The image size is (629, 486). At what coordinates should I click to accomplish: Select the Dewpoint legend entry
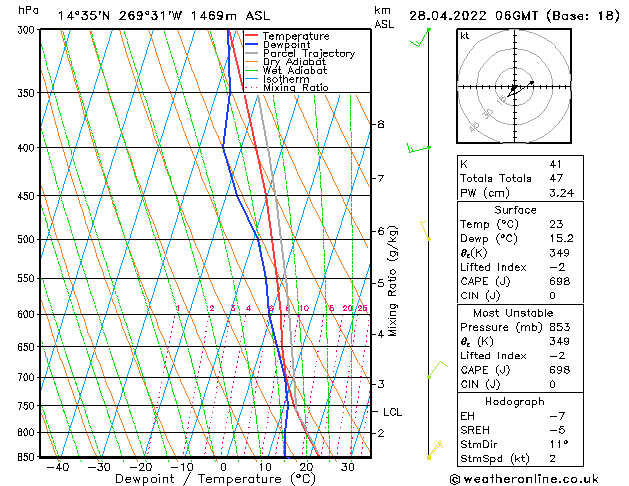(286, 45)
